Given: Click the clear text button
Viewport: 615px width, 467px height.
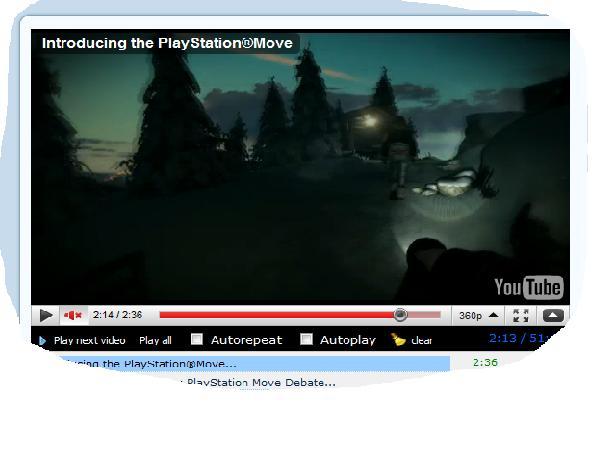Looking at the screenshot, I should 422,341.
